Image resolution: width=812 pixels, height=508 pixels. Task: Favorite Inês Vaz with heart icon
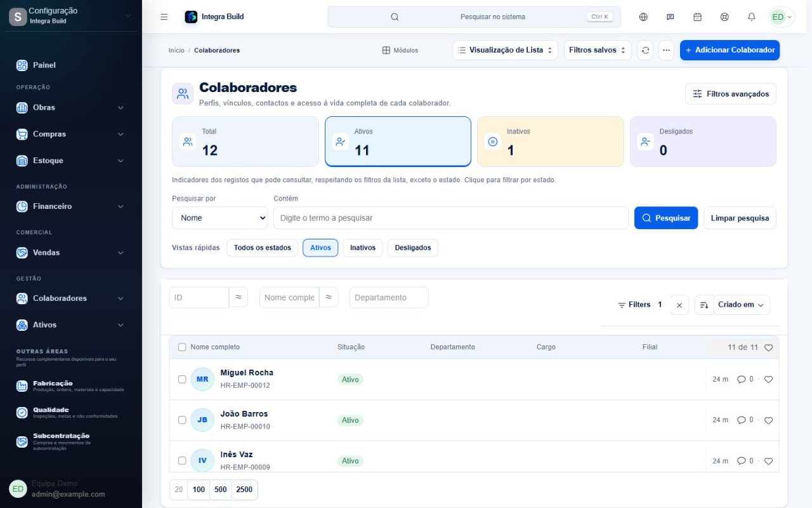point(768,461)
